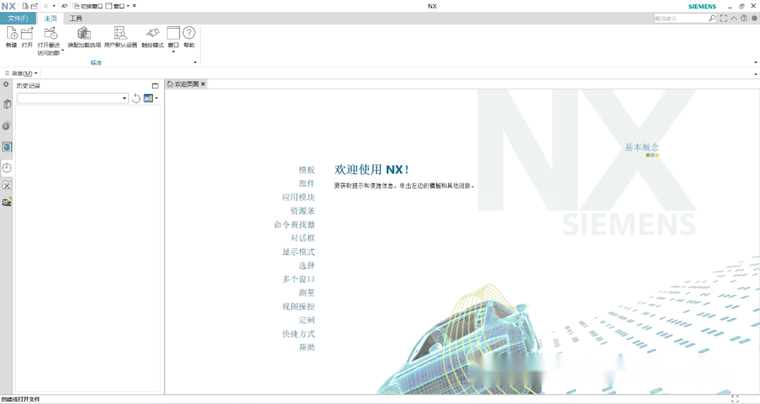Close the 欢迎页面 welcome page tab
Image resolution: width=760 pixels, height=404 pixels.
click(203, 84)
